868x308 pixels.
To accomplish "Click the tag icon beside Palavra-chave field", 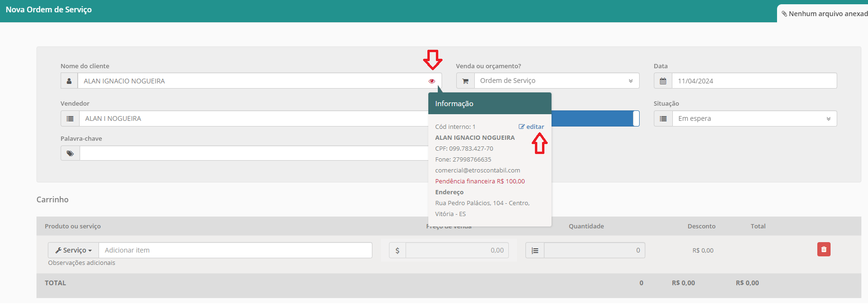I will [x=70, y=154].
